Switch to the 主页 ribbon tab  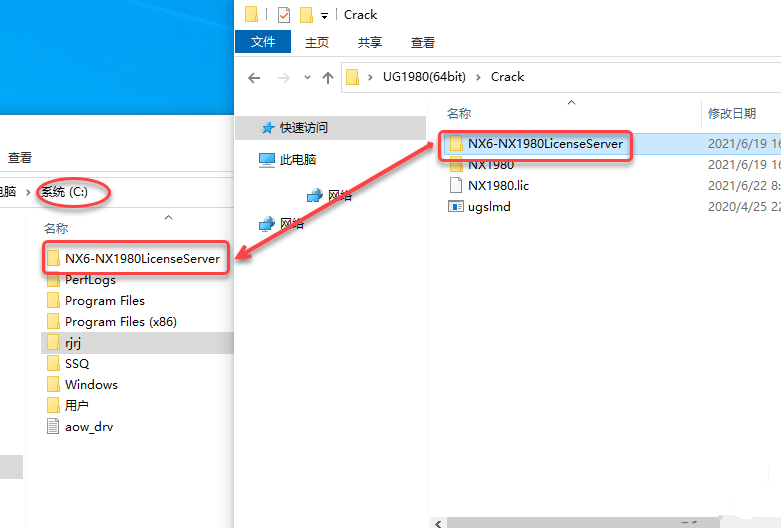[317, 42]
